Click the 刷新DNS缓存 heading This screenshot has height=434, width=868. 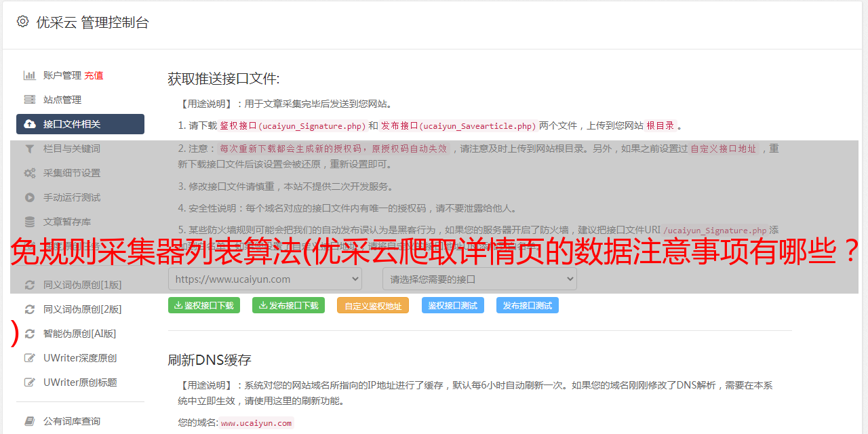[210, 359]
